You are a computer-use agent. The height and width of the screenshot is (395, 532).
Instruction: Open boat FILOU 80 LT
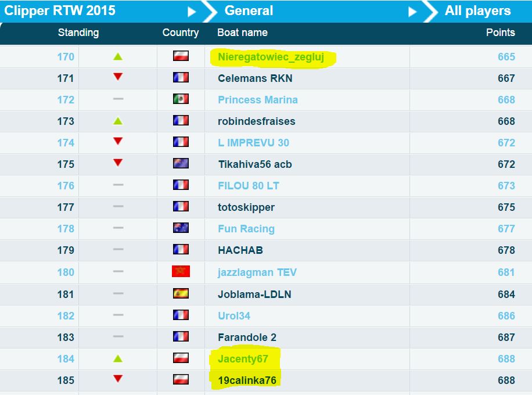[x=249, y=186]
